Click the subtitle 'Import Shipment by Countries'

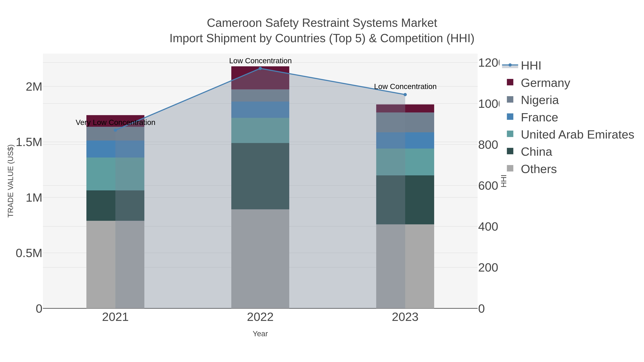(x=248, y=38)
